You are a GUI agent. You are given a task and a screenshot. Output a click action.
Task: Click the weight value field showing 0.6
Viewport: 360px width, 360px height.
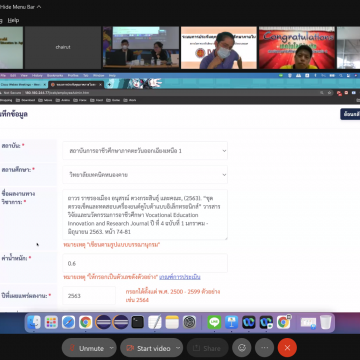[145, 263]
